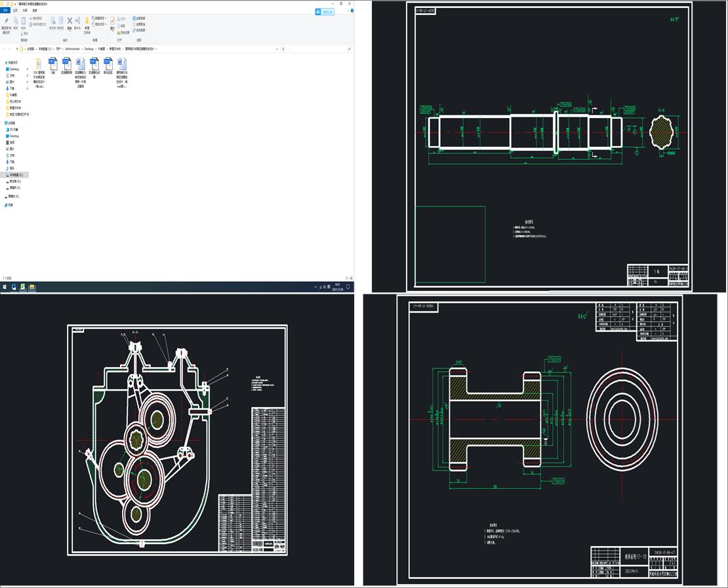Click the Rename icon in ribbon
The width and height of the screenshot is (728, 588).
click(77, 22)
